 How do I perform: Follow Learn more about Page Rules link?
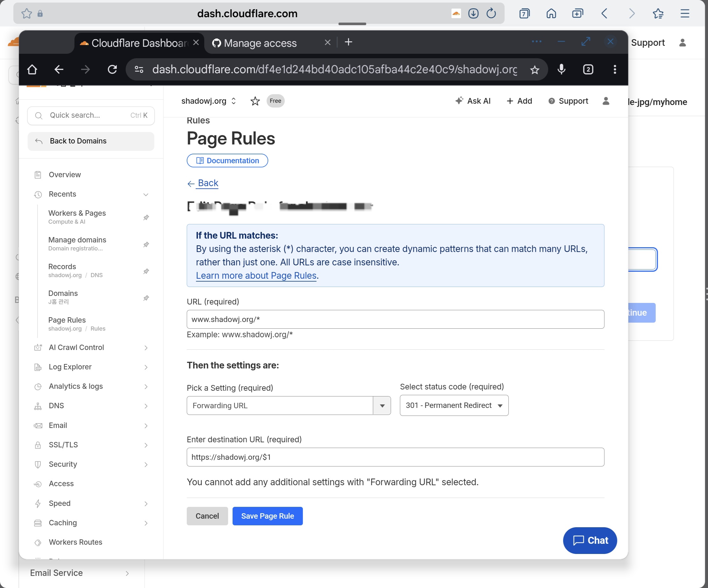coord(256,276)
